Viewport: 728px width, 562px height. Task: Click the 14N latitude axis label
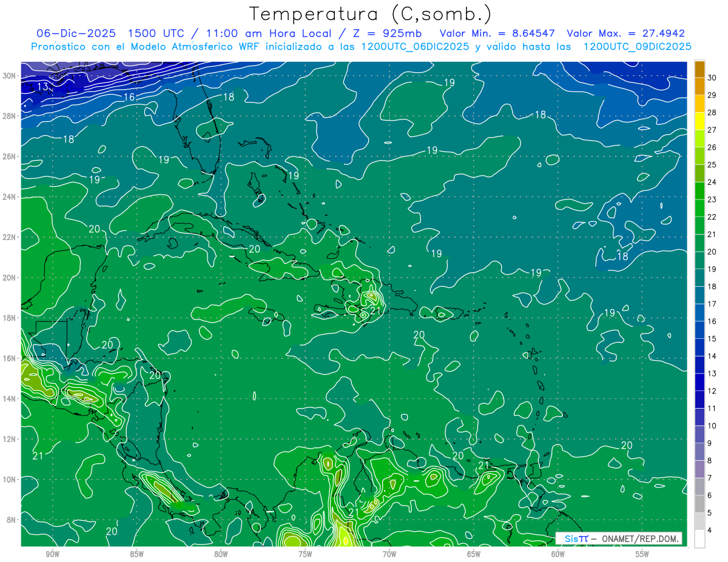point(10,398)
